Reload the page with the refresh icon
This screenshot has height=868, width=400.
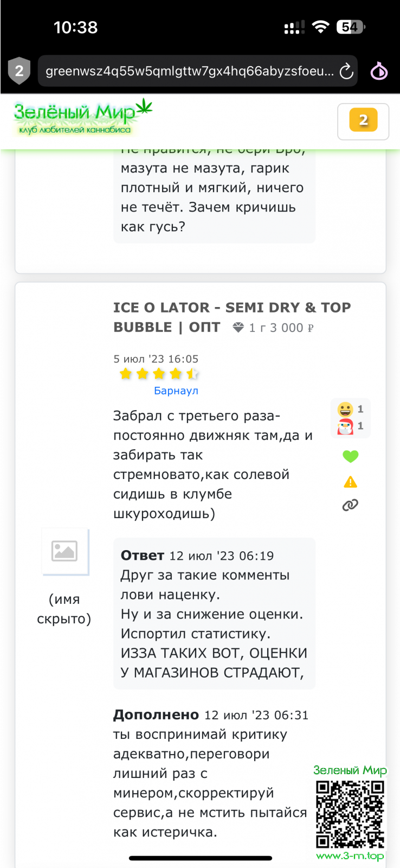tap(346, 71)
